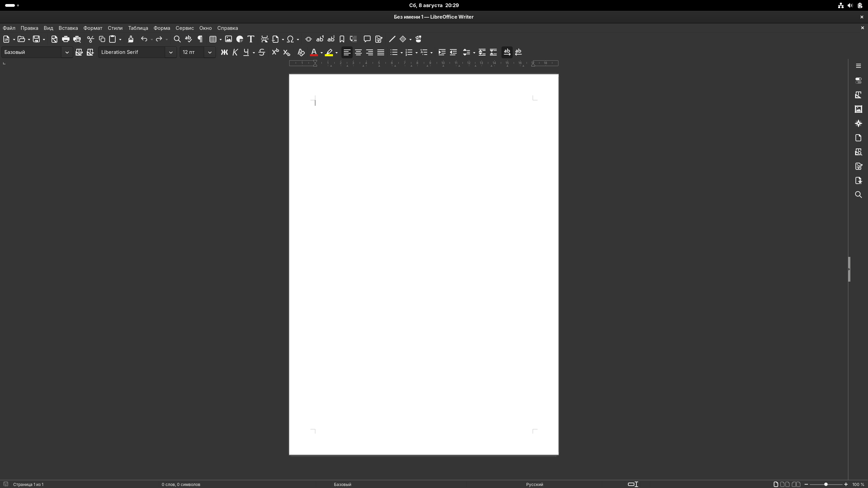
Task: Open sidebar Styles deck
Action: click(859, 95)
